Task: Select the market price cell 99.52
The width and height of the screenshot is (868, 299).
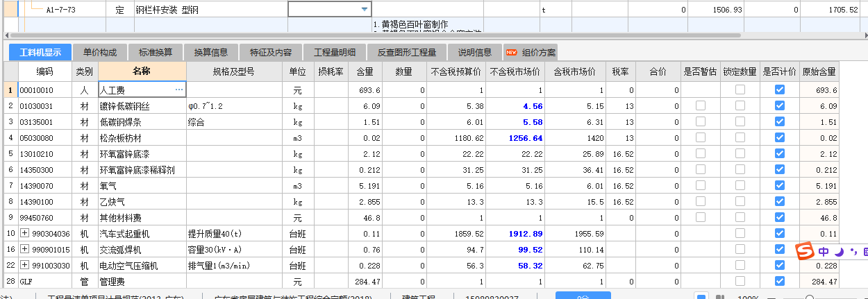Action: tap(515, 250)
